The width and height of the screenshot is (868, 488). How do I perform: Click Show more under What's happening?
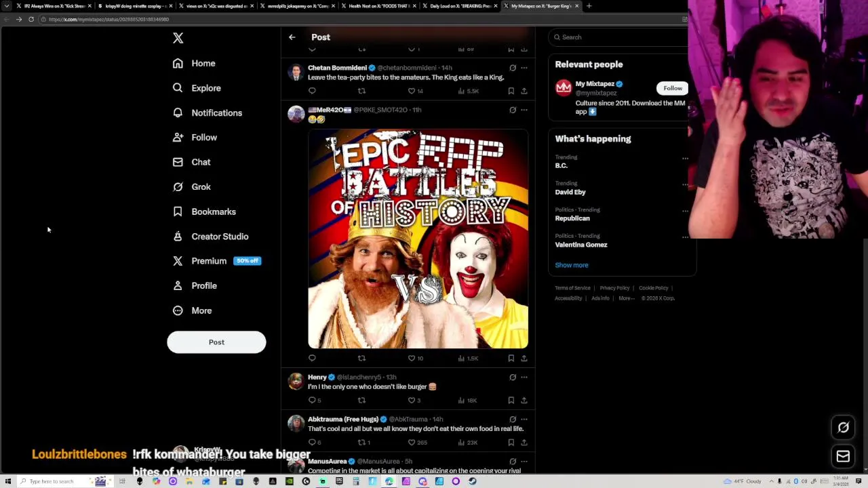point(572,265)
